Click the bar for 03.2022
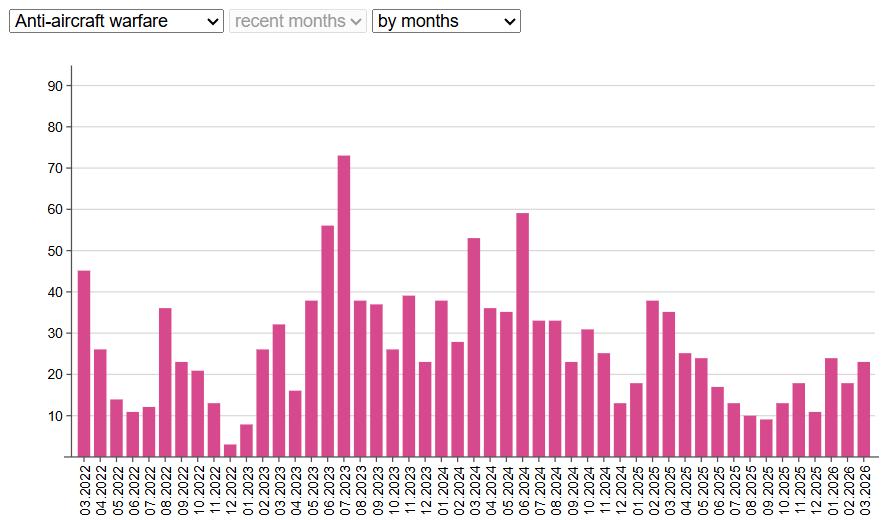889x520 pixels. point(84,363)
